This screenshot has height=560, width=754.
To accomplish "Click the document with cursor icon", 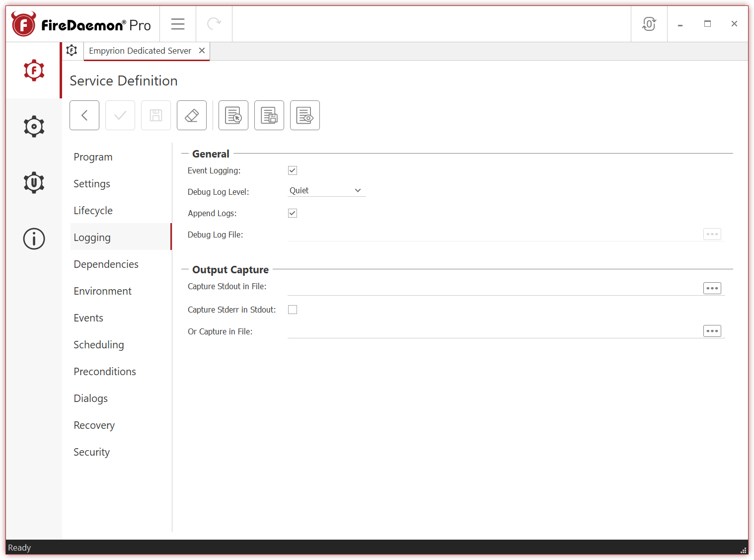I will 233,115.
